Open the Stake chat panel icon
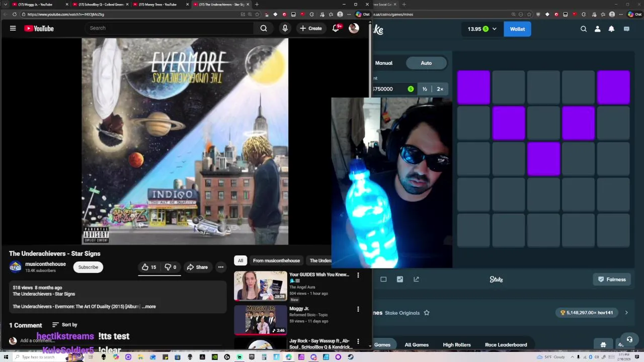644x362 pixels. [x=626, y=29]
